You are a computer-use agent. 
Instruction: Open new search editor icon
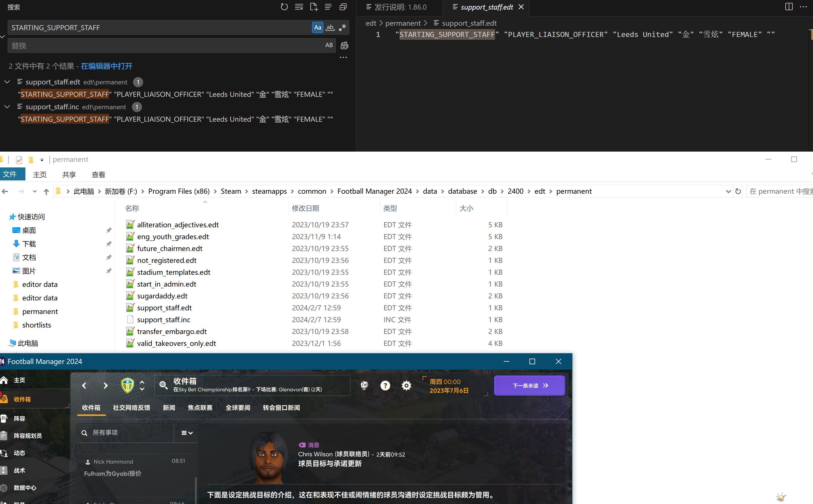click(x=314, y=7)
